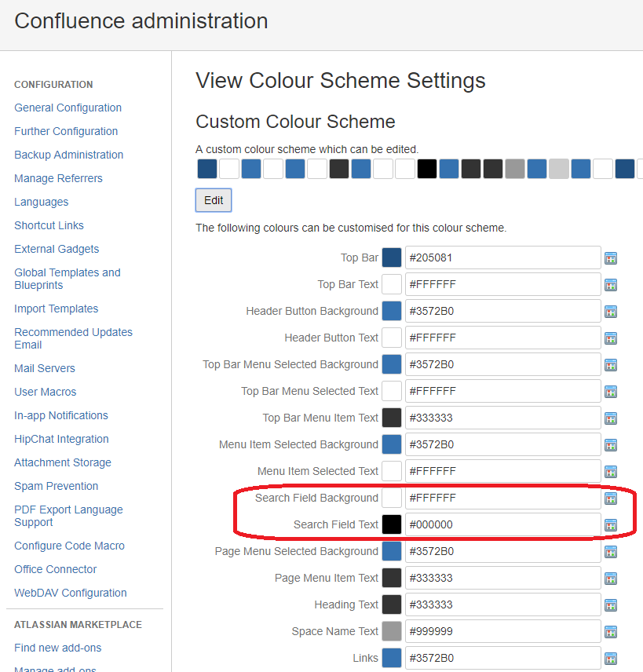Click the Search Field Background swatch
643x672 pixels.
point(391,498)
